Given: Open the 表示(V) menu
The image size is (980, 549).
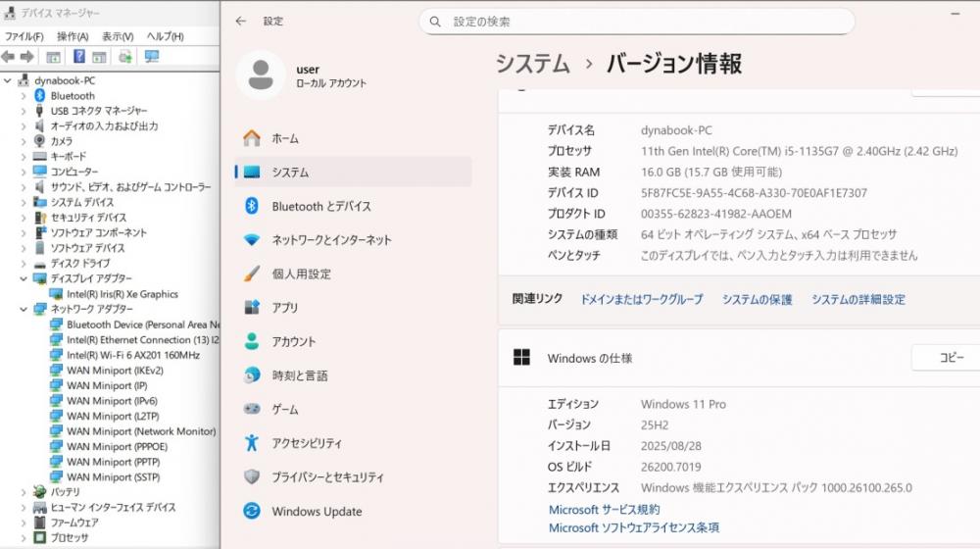Looking at the screenshot, I should pos(118,37).
